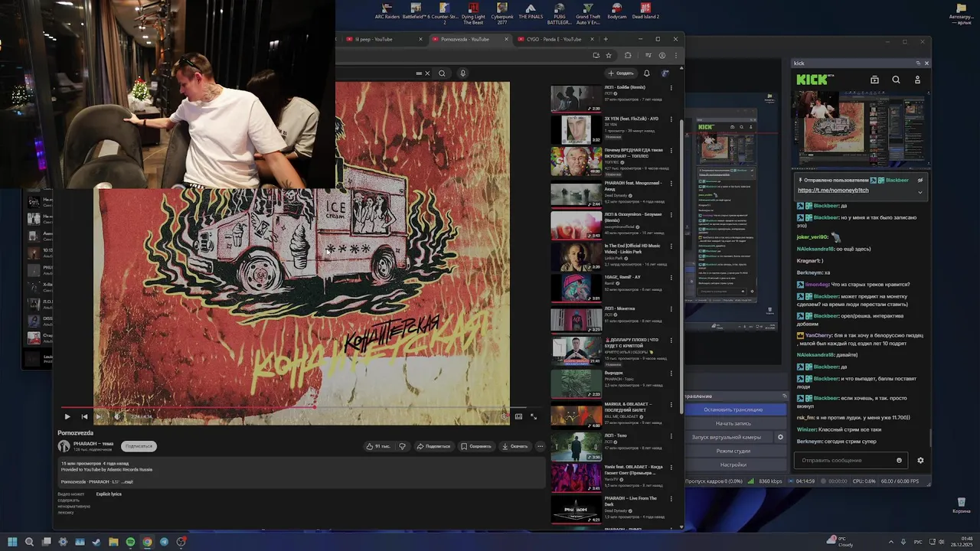
Task: Click the Скачать download button
Action: [x=514, y=446]
